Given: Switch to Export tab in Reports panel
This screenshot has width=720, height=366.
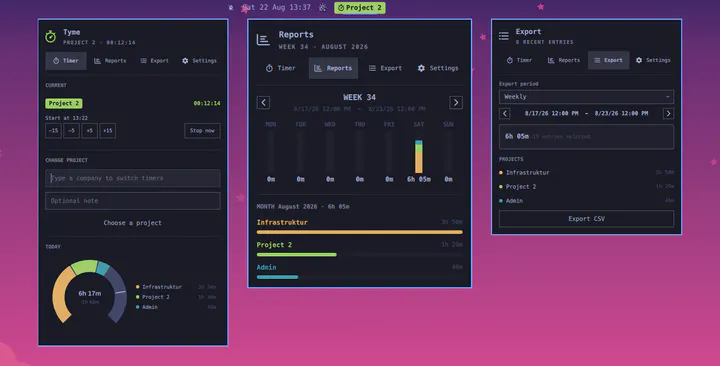Looking at the screenshot, I should coord(385,68).
